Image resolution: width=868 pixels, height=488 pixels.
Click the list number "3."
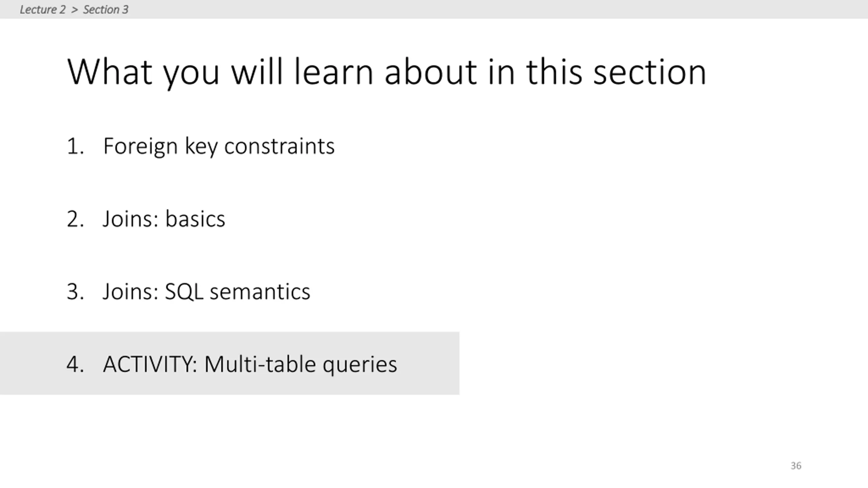(75, 292)
